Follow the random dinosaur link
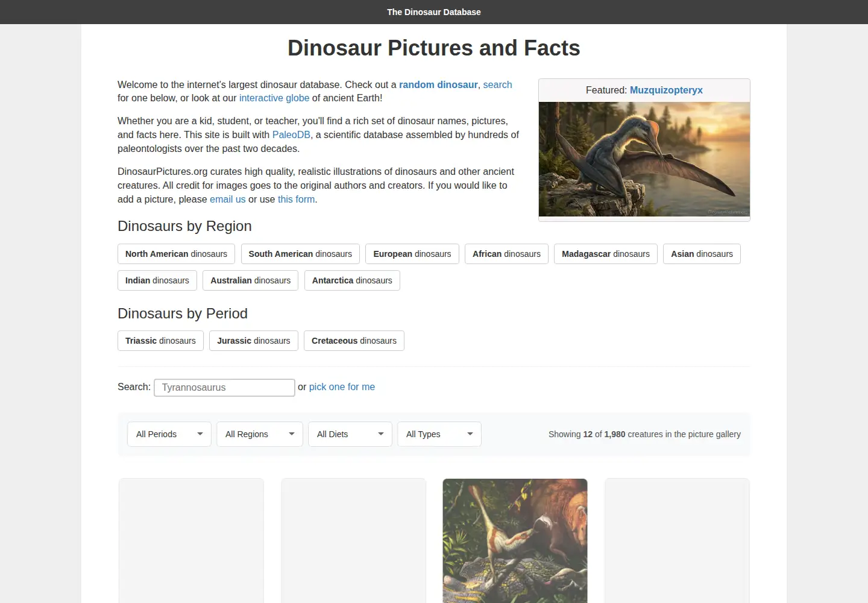The image size is (868, 603). point(438,84)
